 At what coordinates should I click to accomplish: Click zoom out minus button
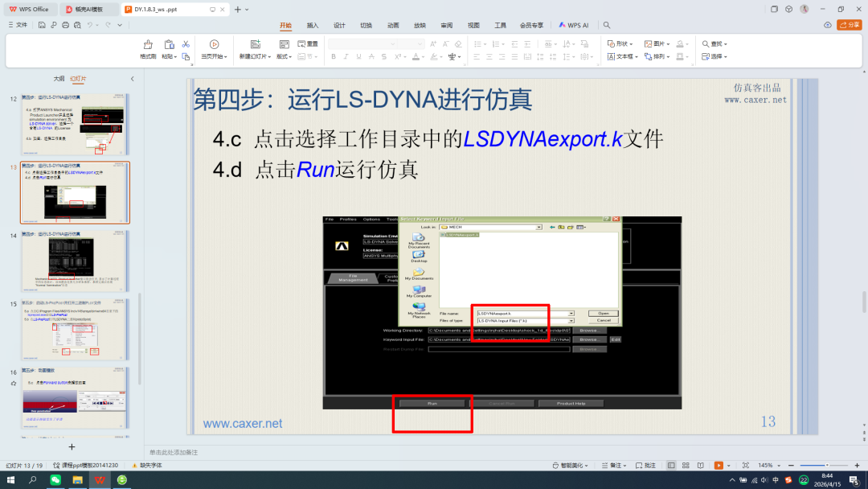tap(791, 465)
